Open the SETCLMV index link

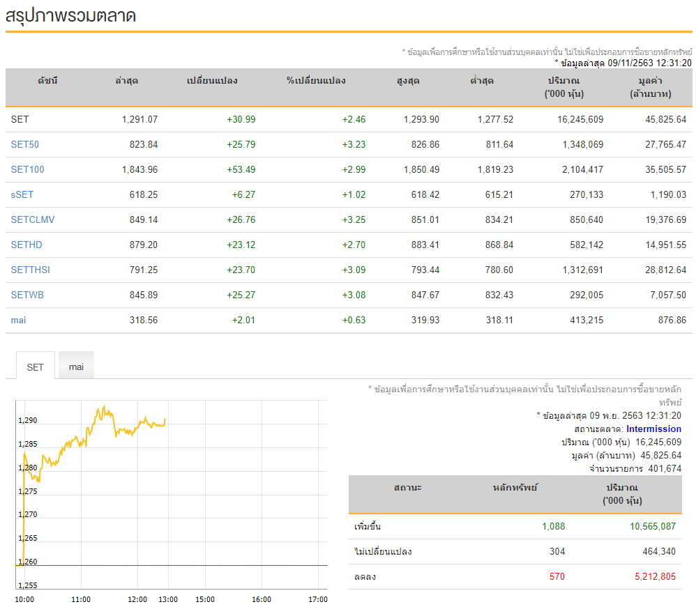(x=32, y=220)
